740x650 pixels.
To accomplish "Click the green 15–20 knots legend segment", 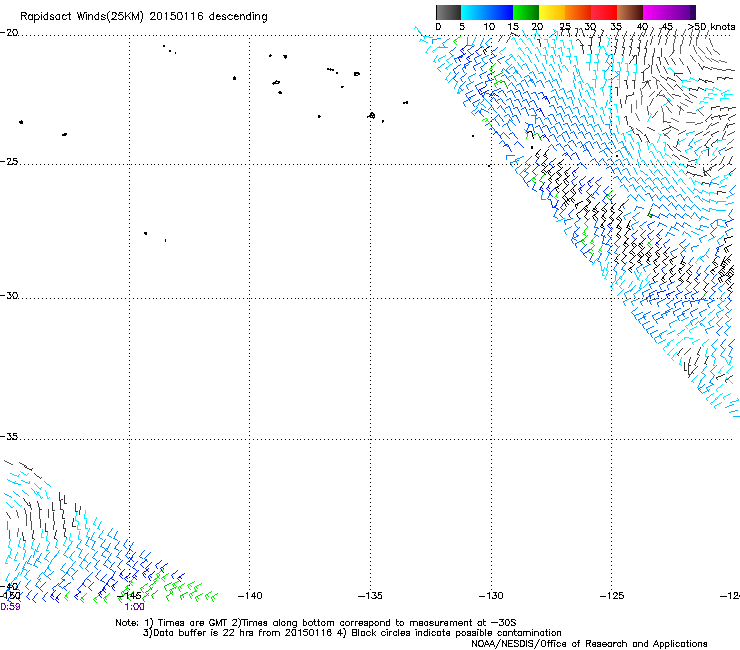I will point(526,12).
